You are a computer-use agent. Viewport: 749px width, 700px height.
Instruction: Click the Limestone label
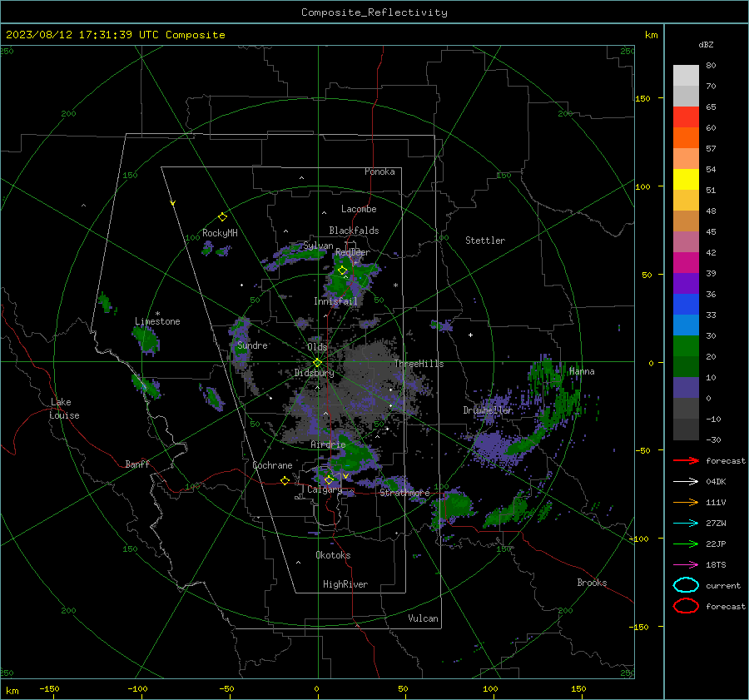click(157, 321)
